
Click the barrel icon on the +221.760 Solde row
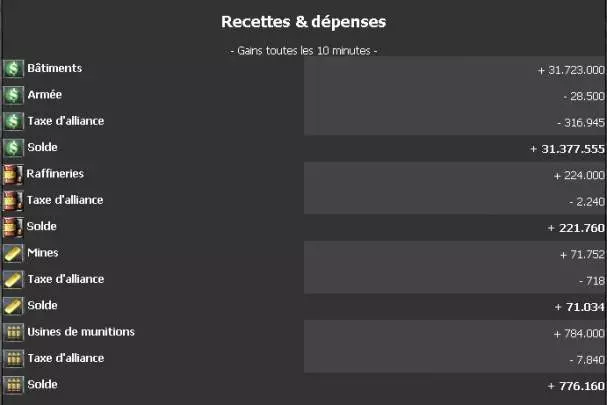[13, 227]
